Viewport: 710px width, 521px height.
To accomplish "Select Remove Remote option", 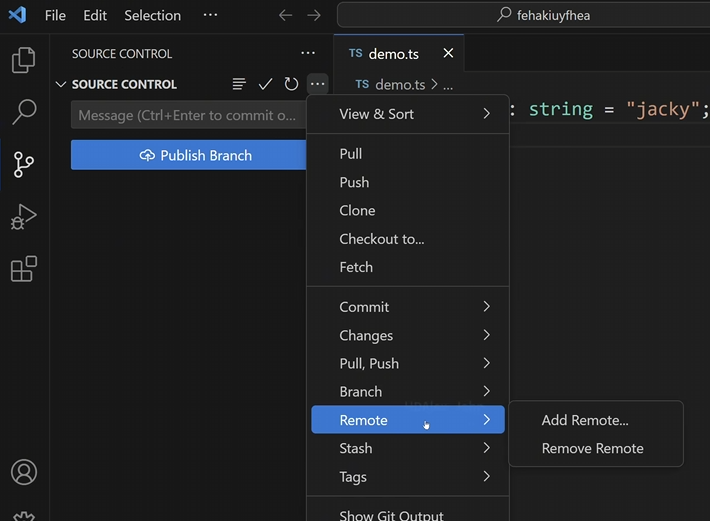I will click(592, 448).
